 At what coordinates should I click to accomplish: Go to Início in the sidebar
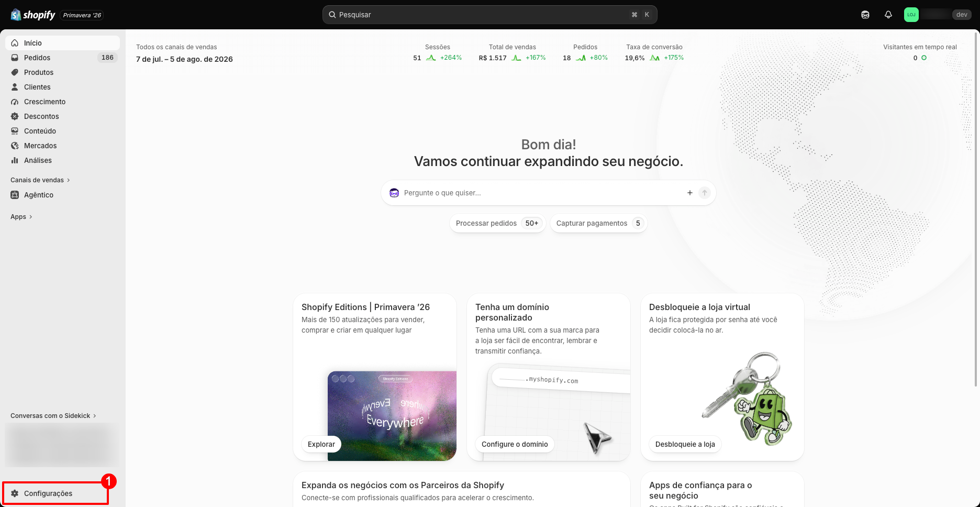62,43
